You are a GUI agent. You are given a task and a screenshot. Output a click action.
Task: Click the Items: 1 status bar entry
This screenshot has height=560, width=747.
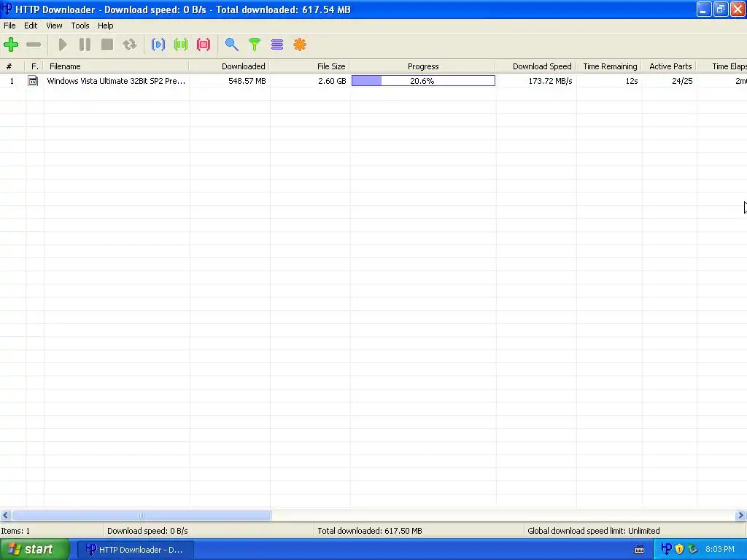pyautogui.click(x=15, y=531)
